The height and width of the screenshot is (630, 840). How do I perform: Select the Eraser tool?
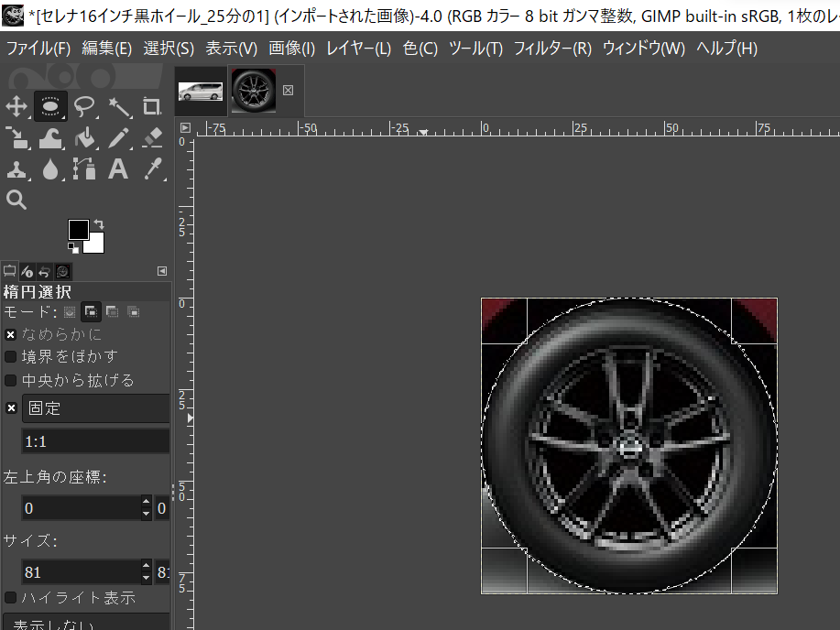tap(152, 138)
